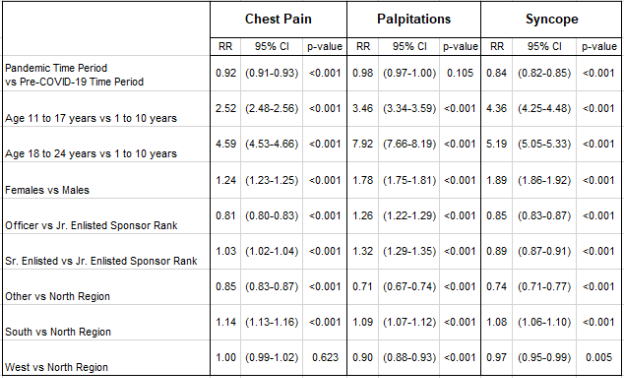Image resolution: width=625 pixels, height=378 pixels.
Task: Select the Palpitations p-value 0.105 cell
Action: pos(460,73)
